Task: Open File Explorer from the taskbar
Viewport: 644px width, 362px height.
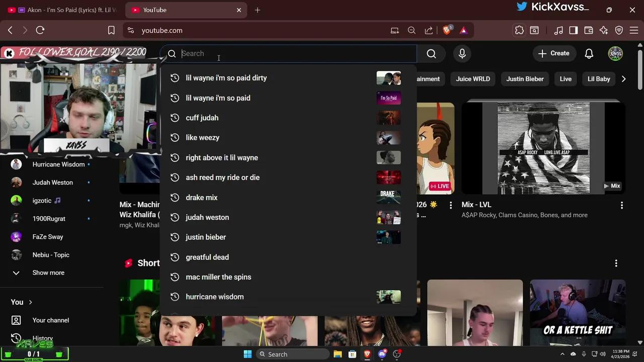Action: 338,354
